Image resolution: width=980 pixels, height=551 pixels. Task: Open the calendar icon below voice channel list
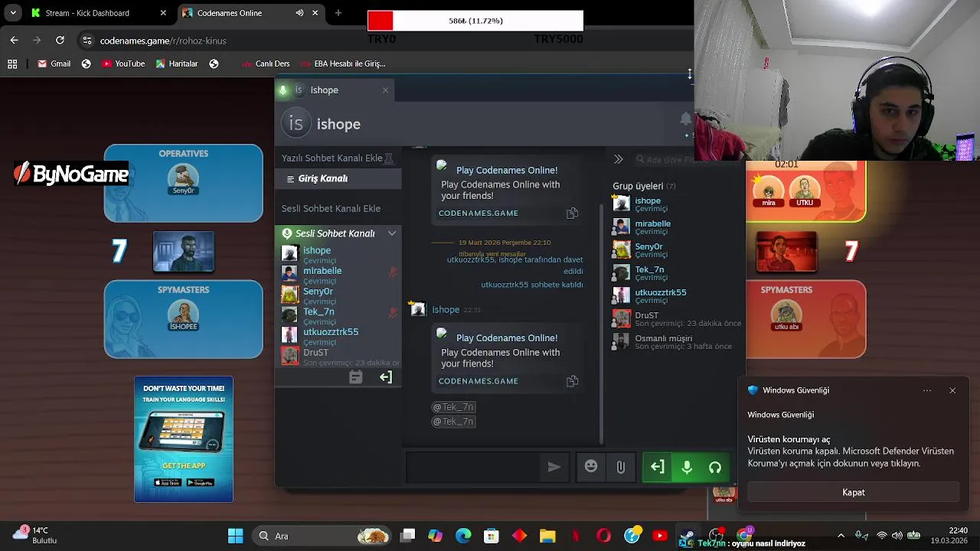point(355,377)
